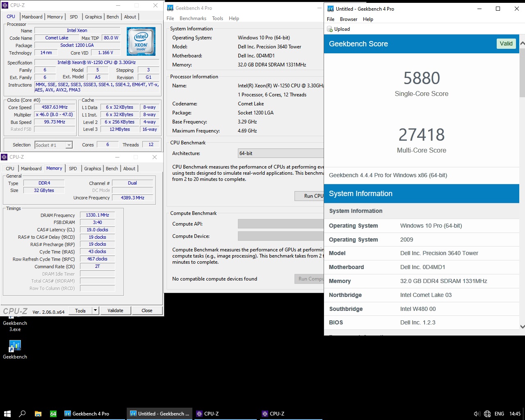Click scrollbar up arrow in Geekbench results

(522, 43)
